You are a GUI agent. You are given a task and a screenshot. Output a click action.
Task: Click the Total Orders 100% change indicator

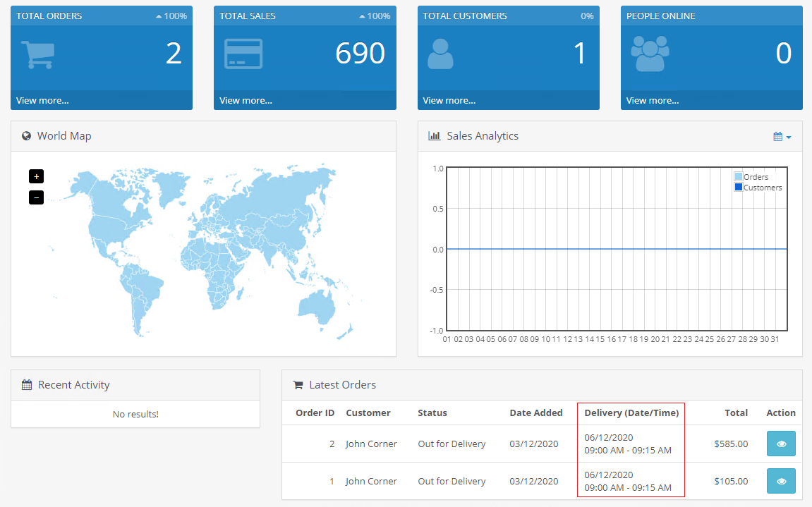click(171, 16)
